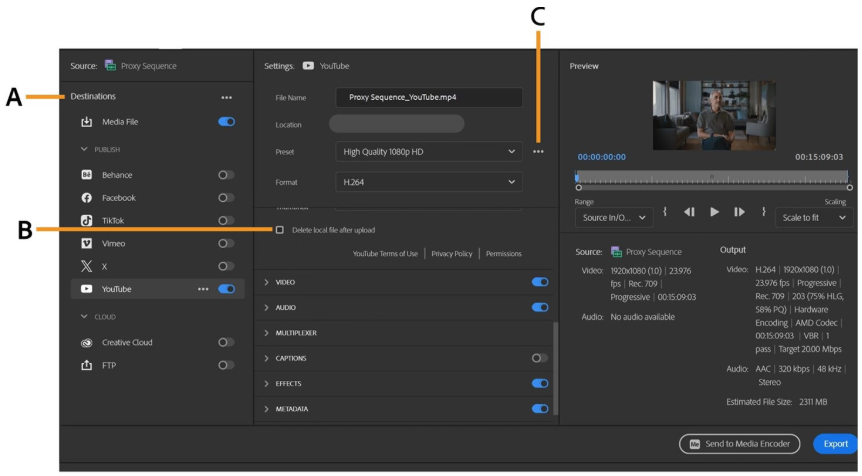Check Delete local file after upload

click(x=280, y=230)
